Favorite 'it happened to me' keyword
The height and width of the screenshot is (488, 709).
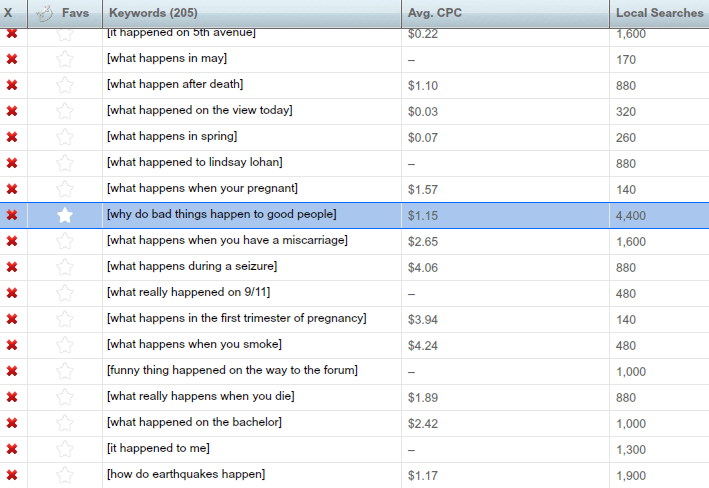click(65, 449)
